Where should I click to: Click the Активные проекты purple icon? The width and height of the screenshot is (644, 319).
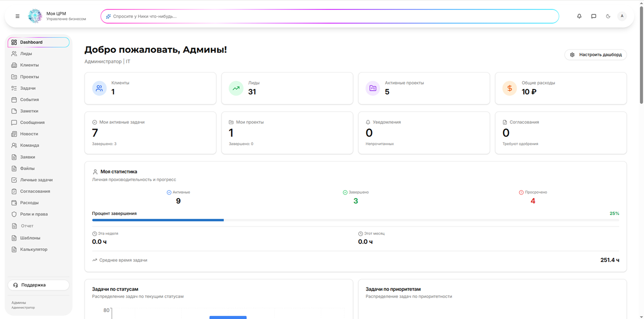(373, 88)
